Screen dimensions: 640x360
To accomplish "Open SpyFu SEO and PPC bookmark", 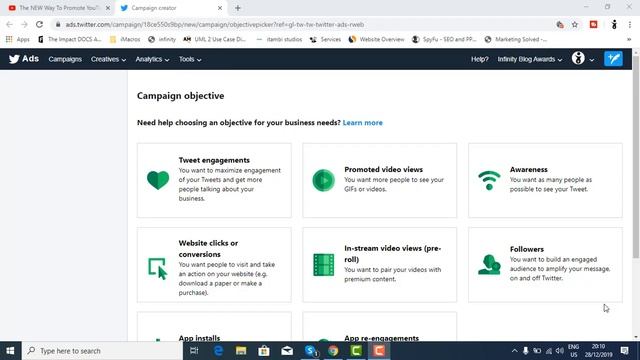I will point(444,39).
